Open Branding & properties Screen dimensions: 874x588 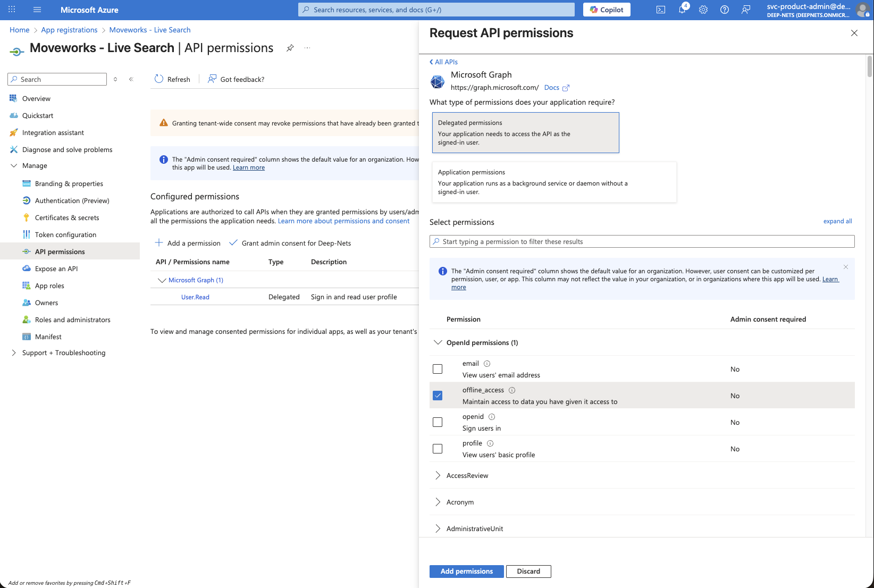[x=69, y=183]
